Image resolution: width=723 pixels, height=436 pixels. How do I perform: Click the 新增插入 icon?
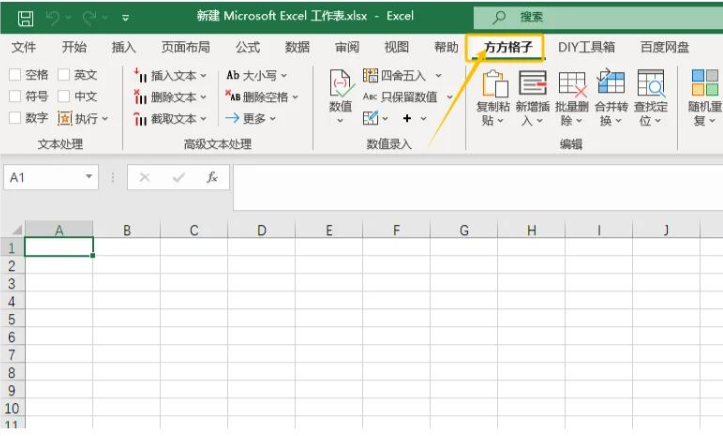(x=532, y=84)
